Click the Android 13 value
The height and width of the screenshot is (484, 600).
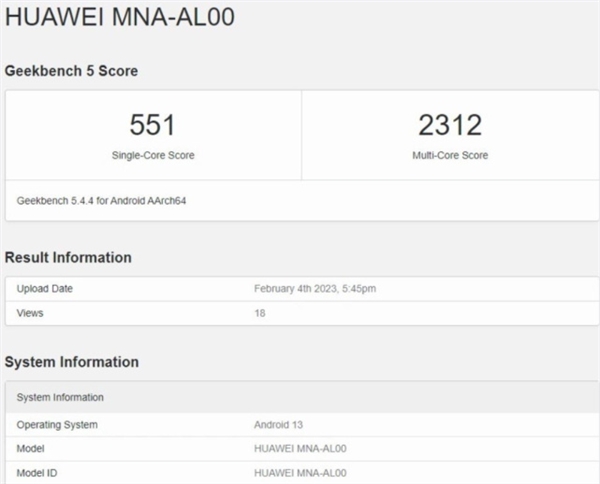[x=279, y=425]
